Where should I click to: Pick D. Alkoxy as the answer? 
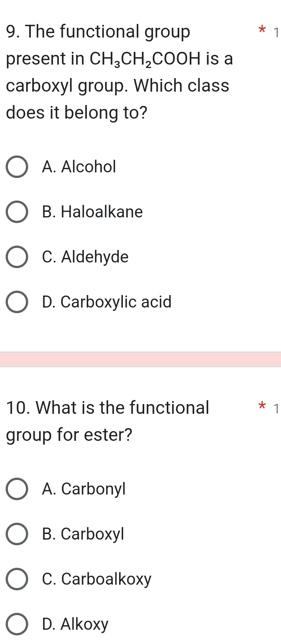17,624
